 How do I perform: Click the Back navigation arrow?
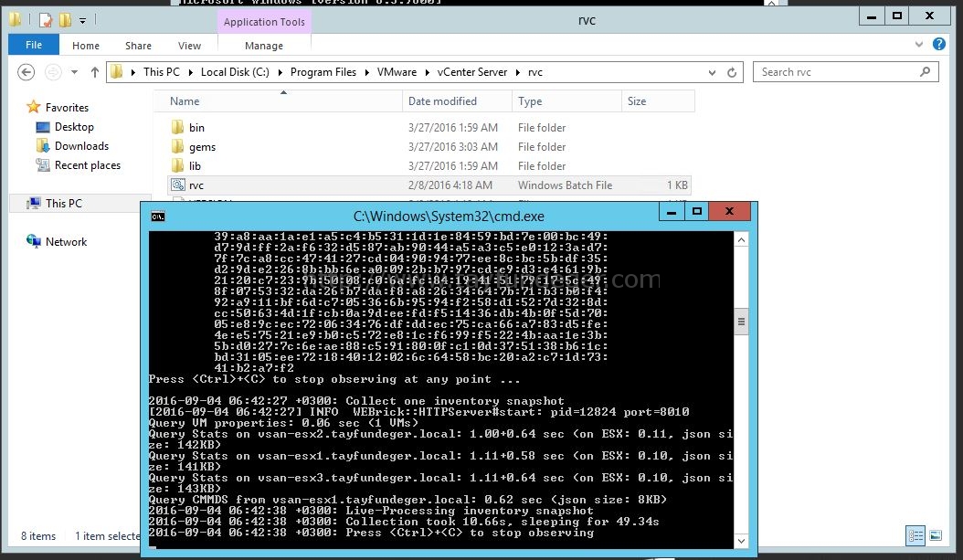(x=26, y=72)
